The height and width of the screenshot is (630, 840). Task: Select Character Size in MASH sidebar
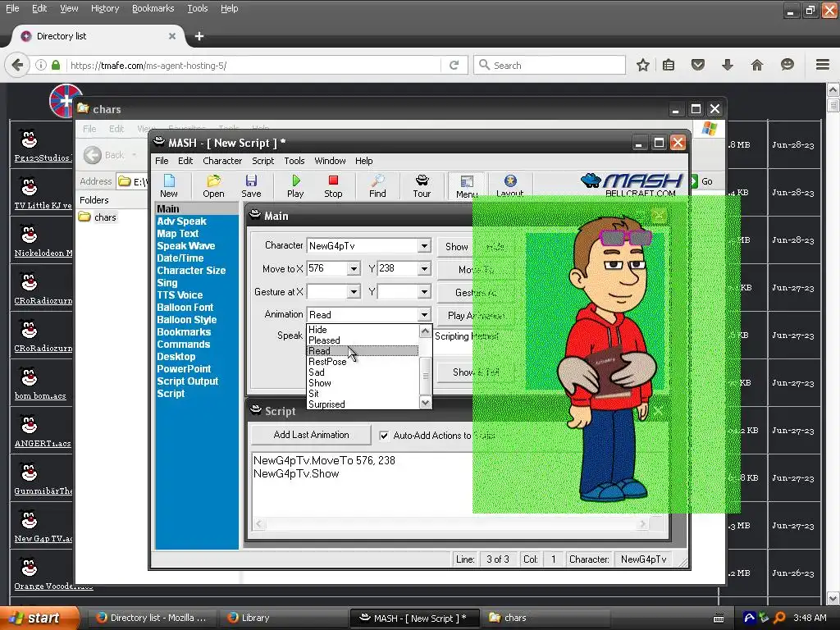tap(191, 271)
